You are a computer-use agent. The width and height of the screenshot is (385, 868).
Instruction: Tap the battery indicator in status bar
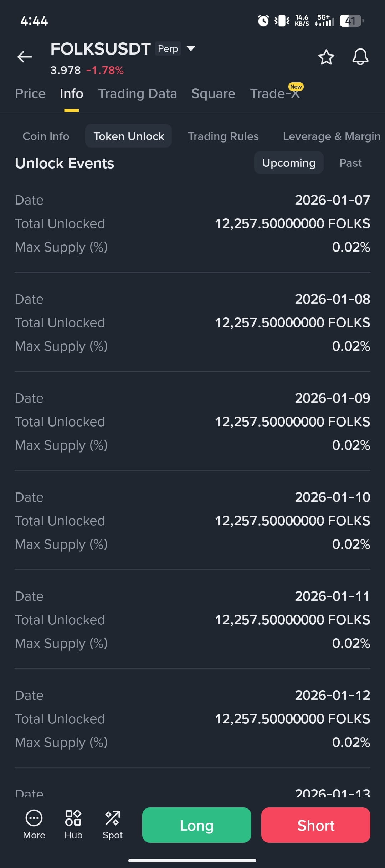pyautogui.click(x=351, y=21)
